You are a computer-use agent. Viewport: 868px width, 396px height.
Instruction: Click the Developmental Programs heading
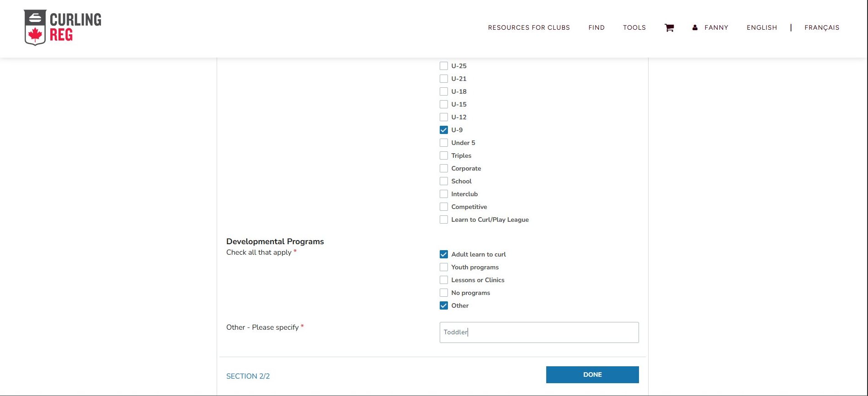point(275,241)
